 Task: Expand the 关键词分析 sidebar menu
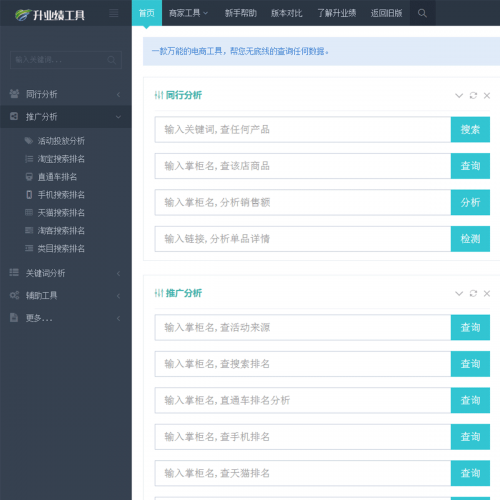[118, 274]
